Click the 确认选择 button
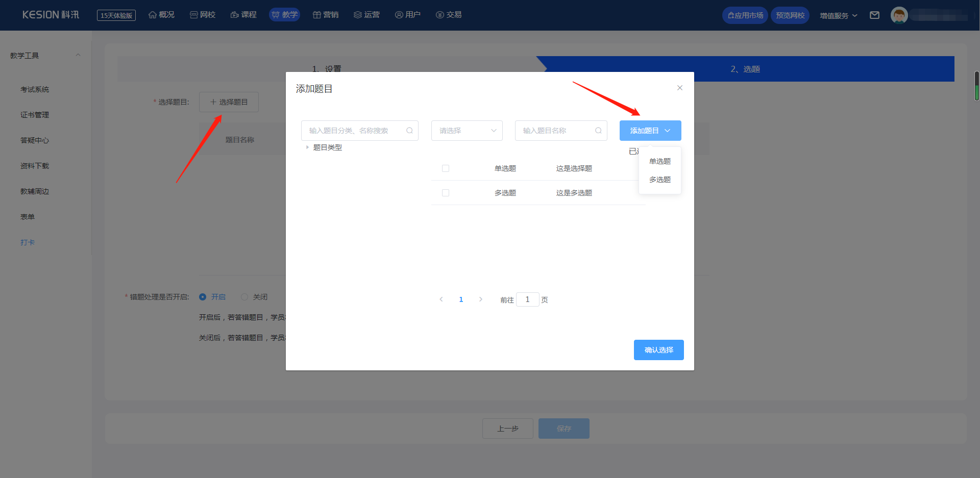This screenshot has height=478, width=980. pyautogui.click(x=659, y=350)
